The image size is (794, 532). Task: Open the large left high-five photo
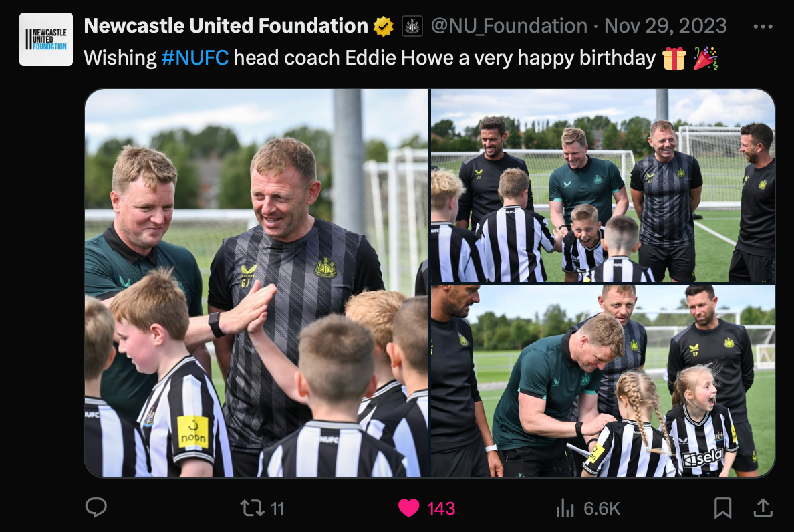(x=256, y=283)
